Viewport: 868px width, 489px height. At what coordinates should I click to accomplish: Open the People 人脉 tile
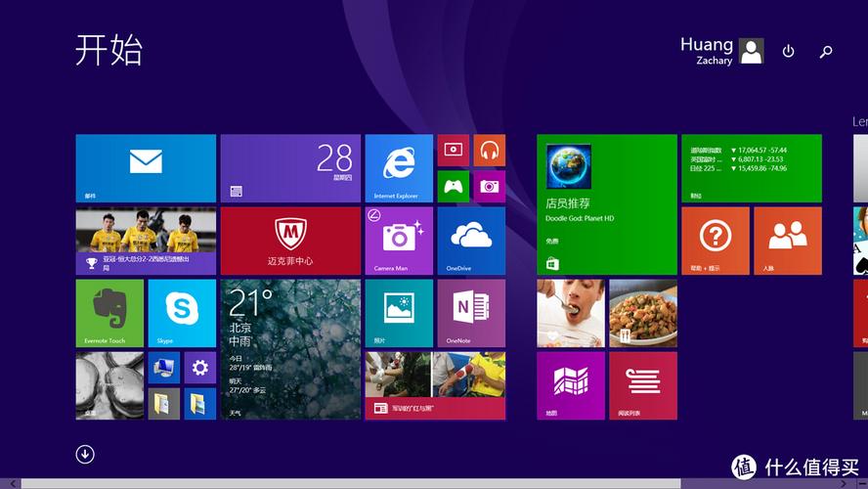pyautogui.click(x=788, y=241)
